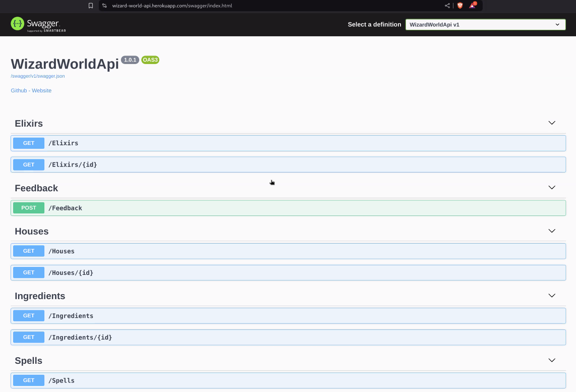
Task: Expand GET /Ingredients operation
Action: pos(288,316)
